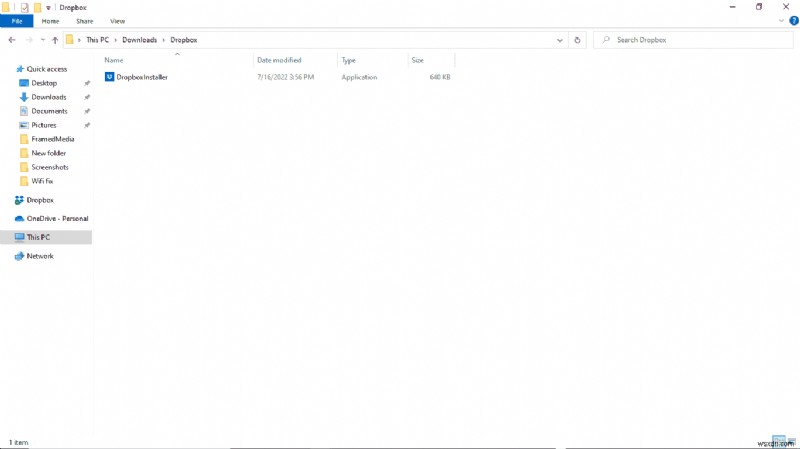This screenshot has width=800, height=449.
Task: Unpin Documents using its pin icon
Action: [87, 111]
